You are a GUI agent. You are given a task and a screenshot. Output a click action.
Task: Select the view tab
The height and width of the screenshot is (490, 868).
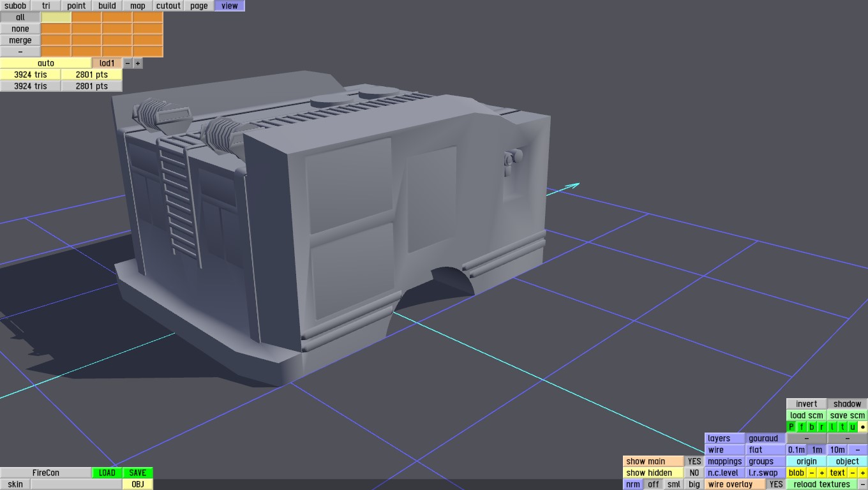[230, 6]
